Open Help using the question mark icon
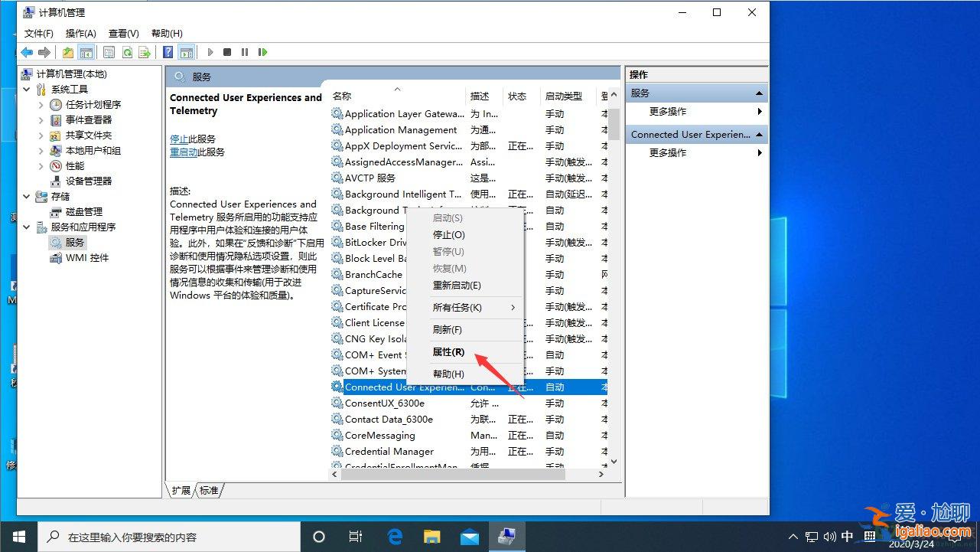The height and width of the screenshot is (552, 980). tap(168, 51)
